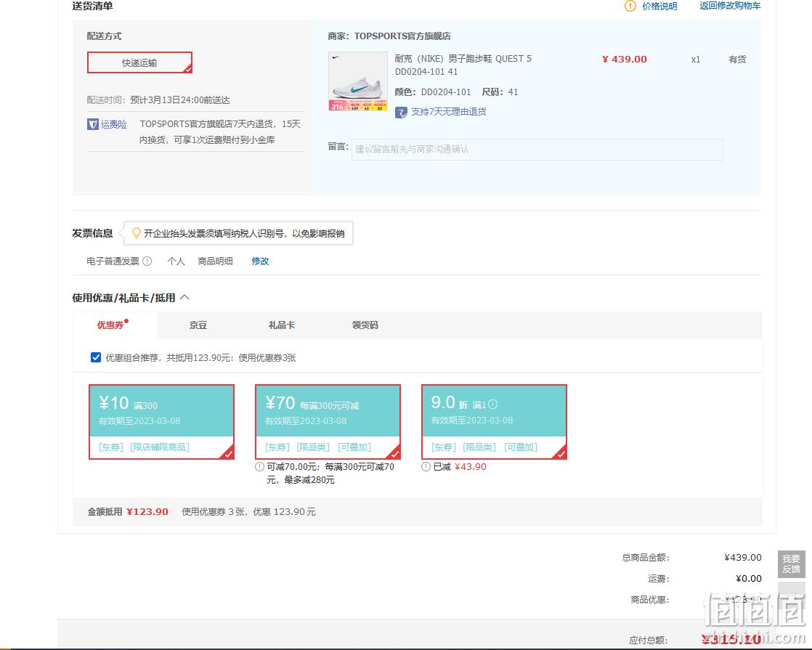This screenshot has height=650, width=812.
Task: Click the lightbulb tip icon in invoice notice
Action: click(137, 233)
